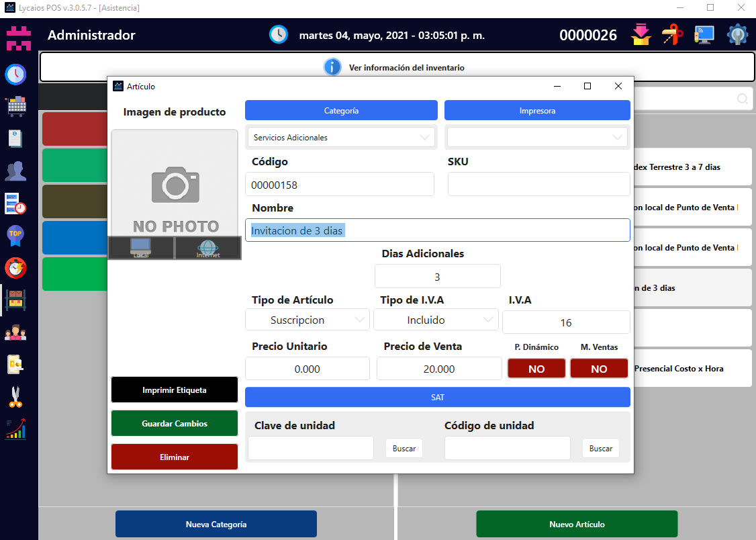Click the shopping cart icon in sidebar
Image resolution: width=756 pixels, height=540 pixels.
pos(16,106)
